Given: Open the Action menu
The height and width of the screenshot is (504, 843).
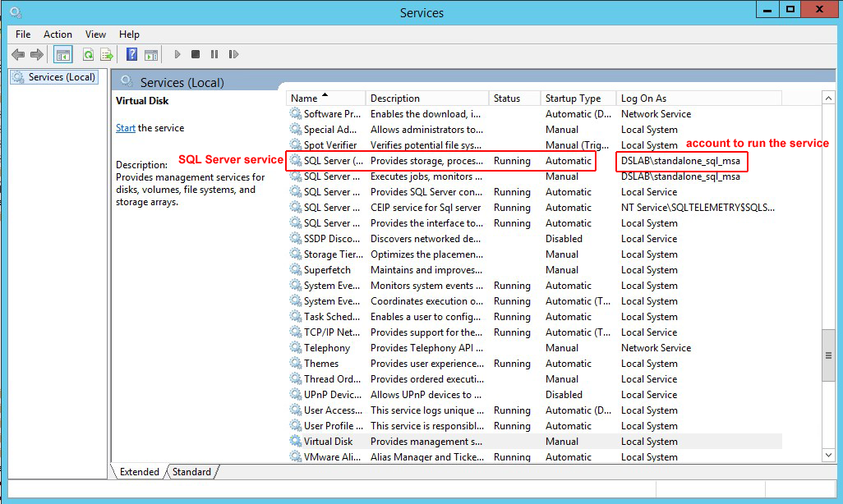Looking at the screenshot, I should 58,34.
